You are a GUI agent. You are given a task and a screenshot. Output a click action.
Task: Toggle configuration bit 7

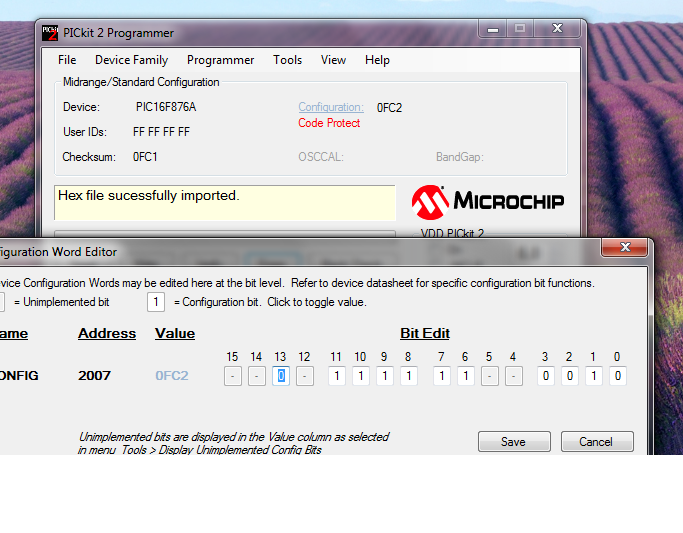click(x=441, y=376)
